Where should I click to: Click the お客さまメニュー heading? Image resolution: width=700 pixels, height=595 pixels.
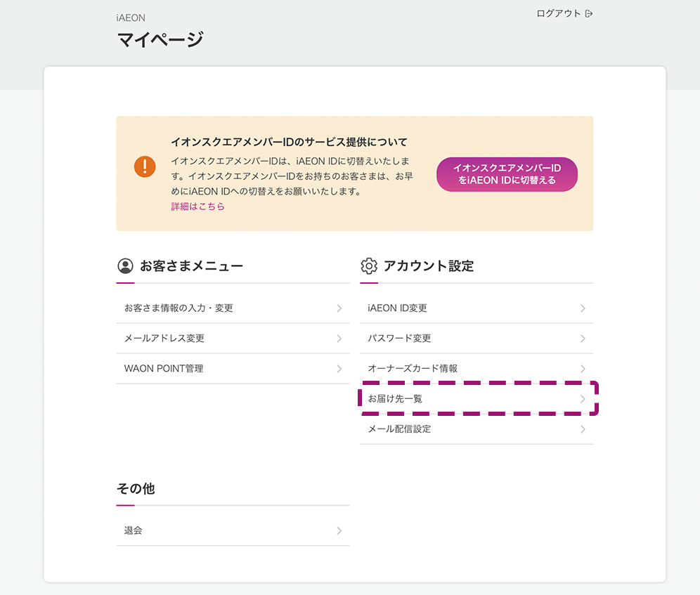click(x=192, y=266)
